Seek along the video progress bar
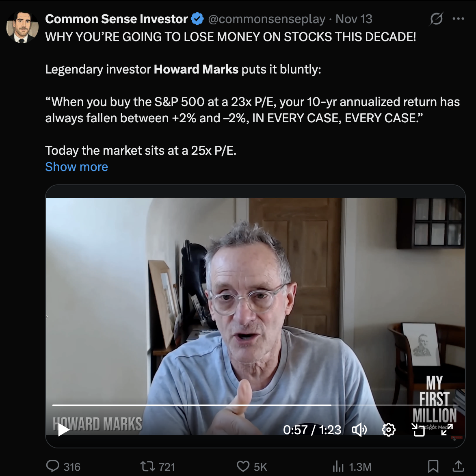Viewport: 476px width, 476px height. click(x=255, y=405)
